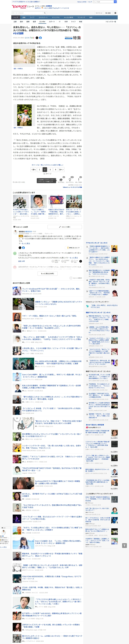Share article on X under headline

[37, 38]
